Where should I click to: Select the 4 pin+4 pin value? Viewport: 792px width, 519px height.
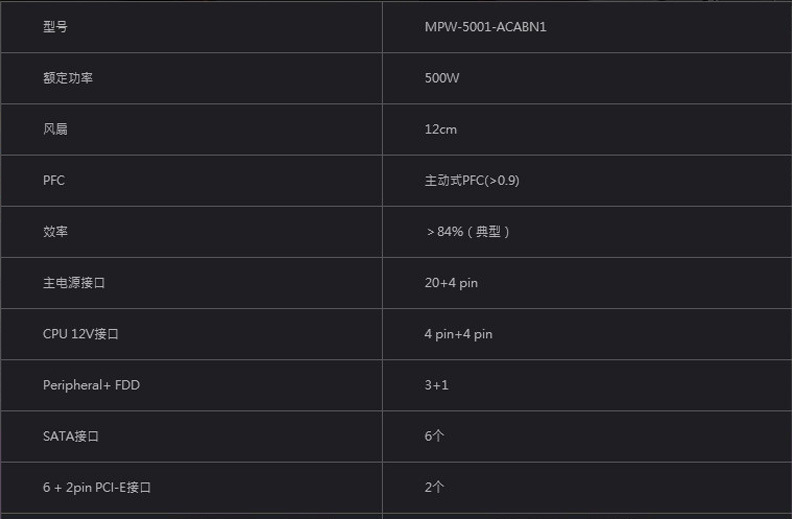(458, 334)
